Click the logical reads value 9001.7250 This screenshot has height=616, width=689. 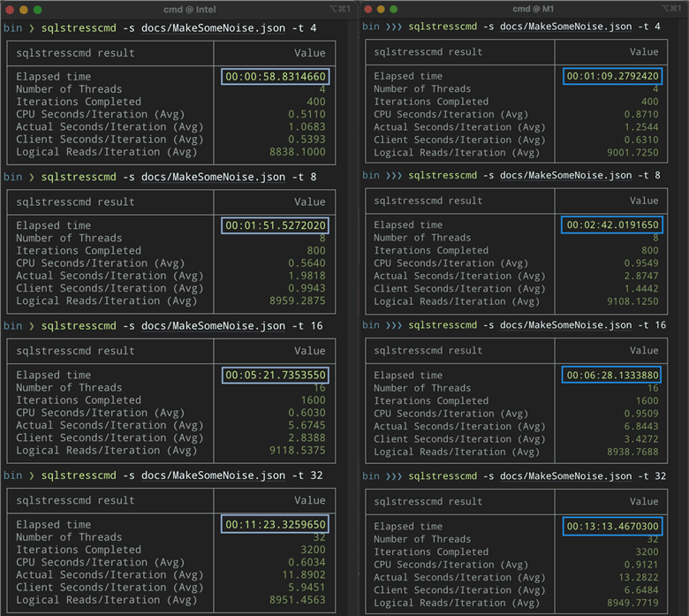pyautogui.click(x=632, y=153)
